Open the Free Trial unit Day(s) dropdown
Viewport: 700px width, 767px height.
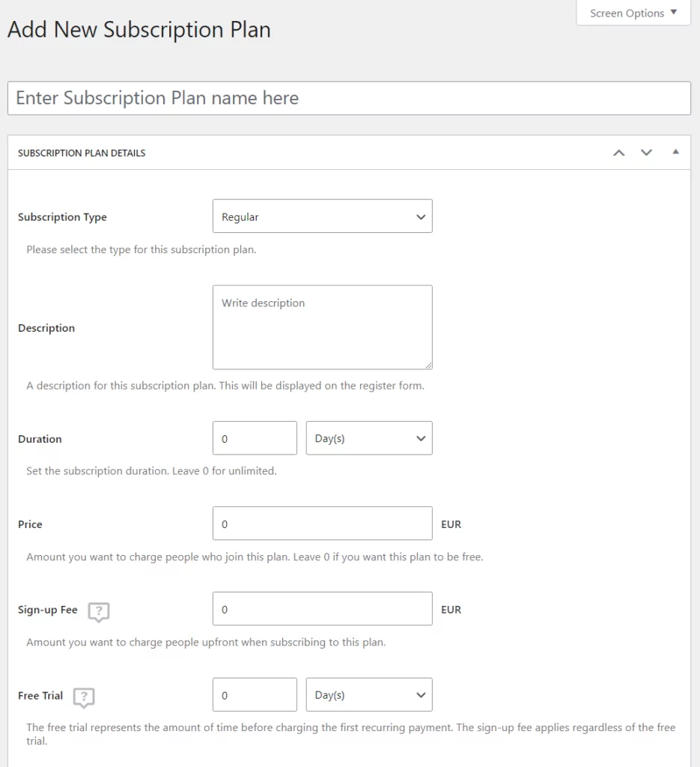click(369, 694)
